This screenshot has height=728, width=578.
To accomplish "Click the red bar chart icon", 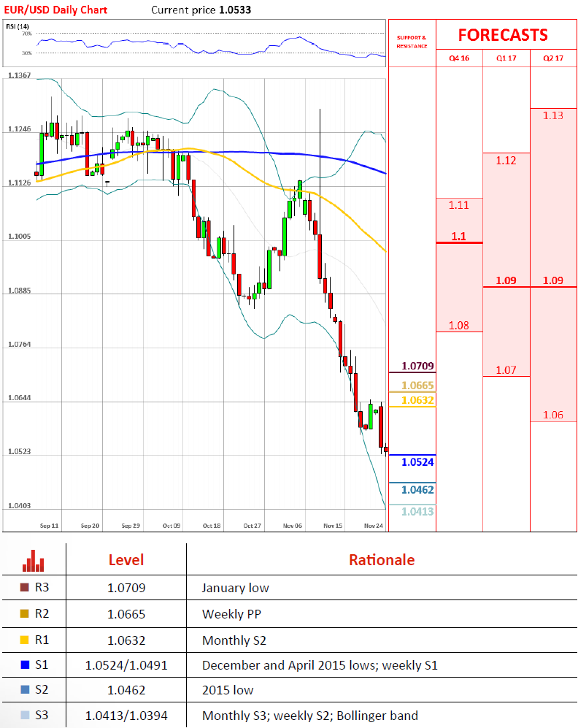I will pos(33,560).
